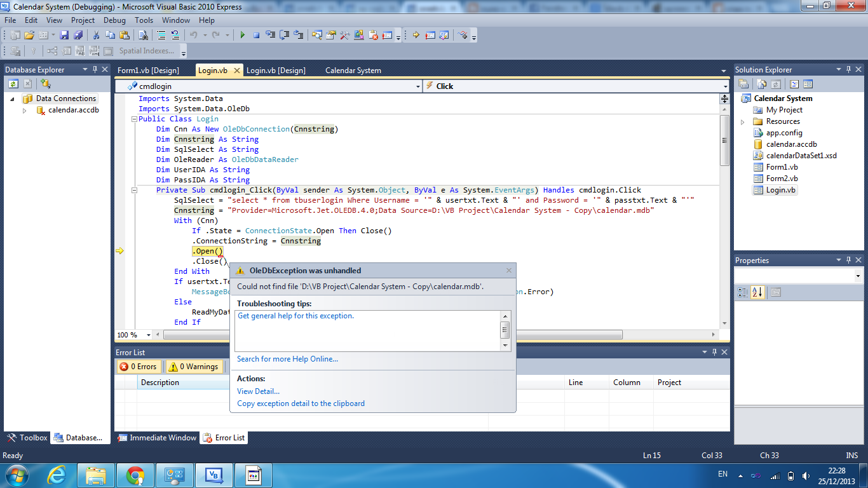Screen dimensions: 868x488
Task: Click Connect to Database icon
Action: coord(46,84)
